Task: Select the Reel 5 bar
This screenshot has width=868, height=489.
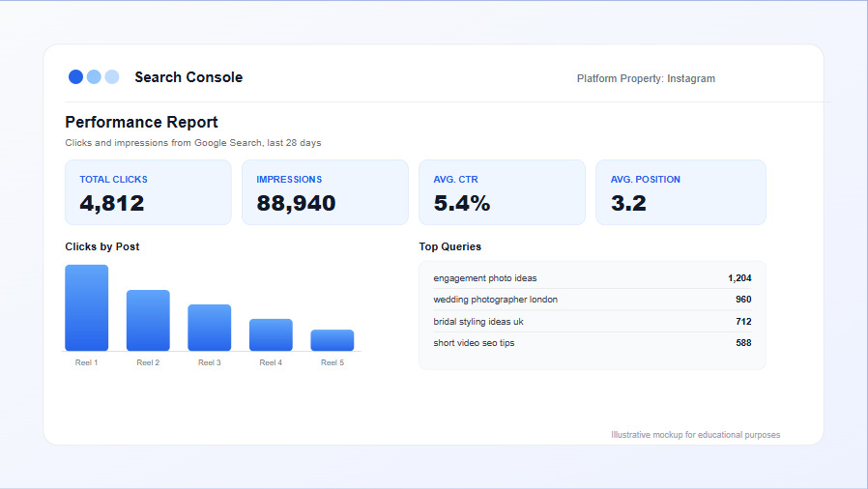Action: click(x=333, y=340)
